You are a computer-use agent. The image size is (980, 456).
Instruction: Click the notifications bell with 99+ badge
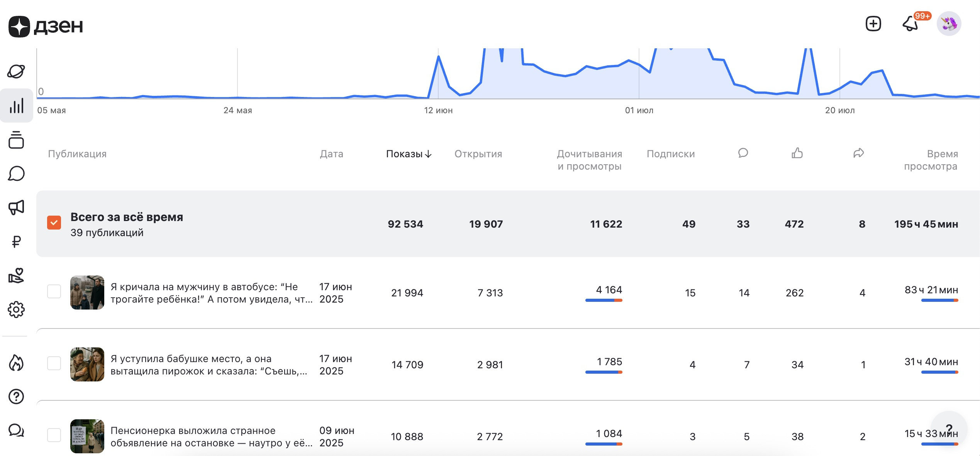[x=911, y=24]
